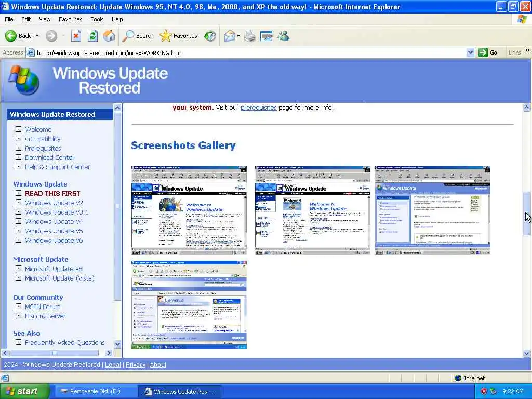The image size is (532, 399).
Task: Open first Windows Update gallery screenshot
Action: tap(189, 210)
